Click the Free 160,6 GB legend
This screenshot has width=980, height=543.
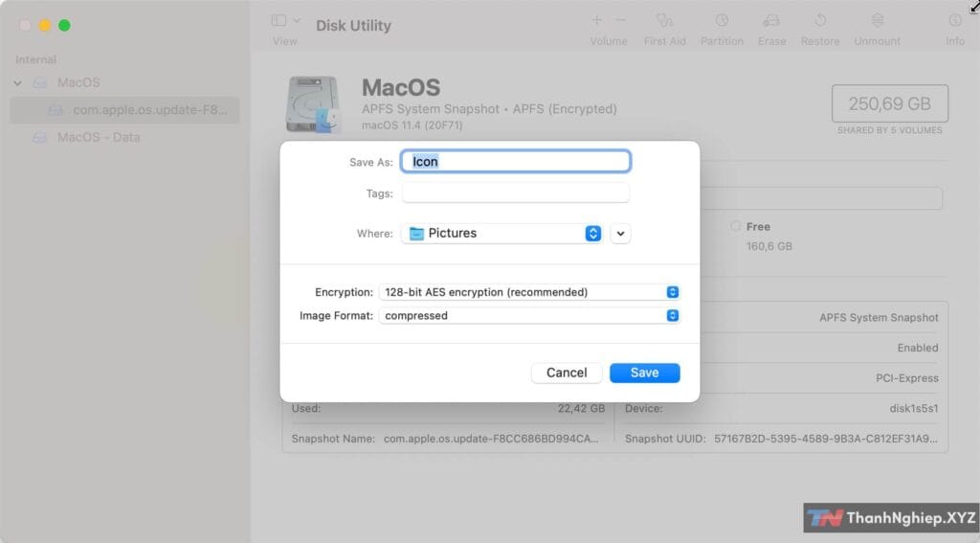tap(762, 236)
